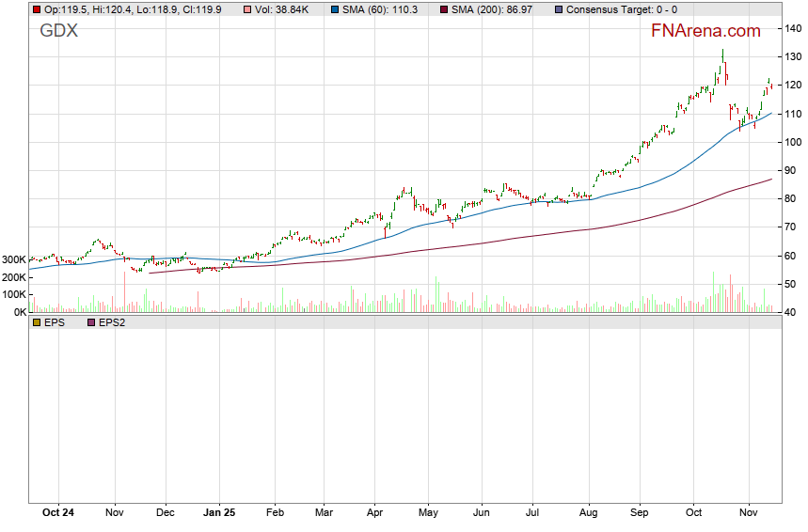808x532 pixels.
Task: Click the Jan 25 date axis label
Action: pos(218,513)
